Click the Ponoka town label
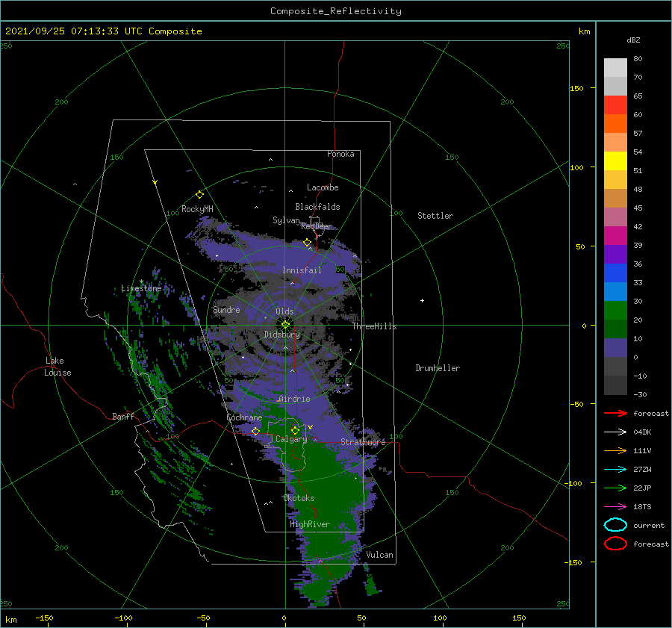This screenshot has width=672, height=628. click(340, 154)
